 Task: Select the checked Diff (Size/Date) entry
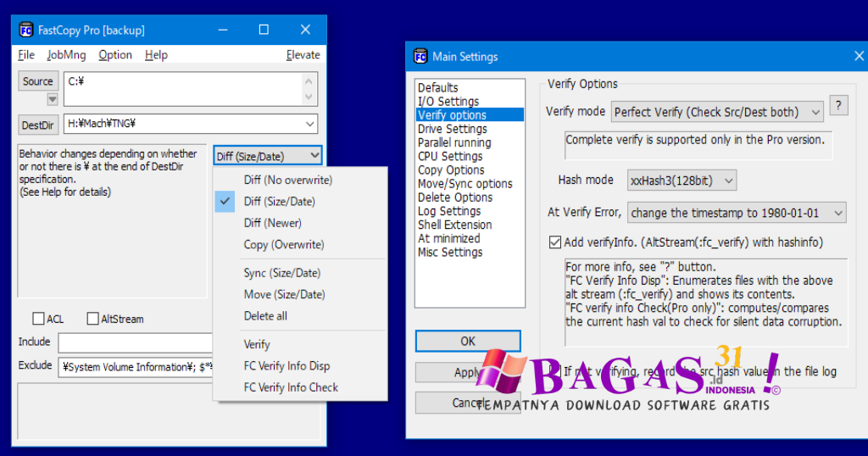pyautogui.click(x=280, y=202)
